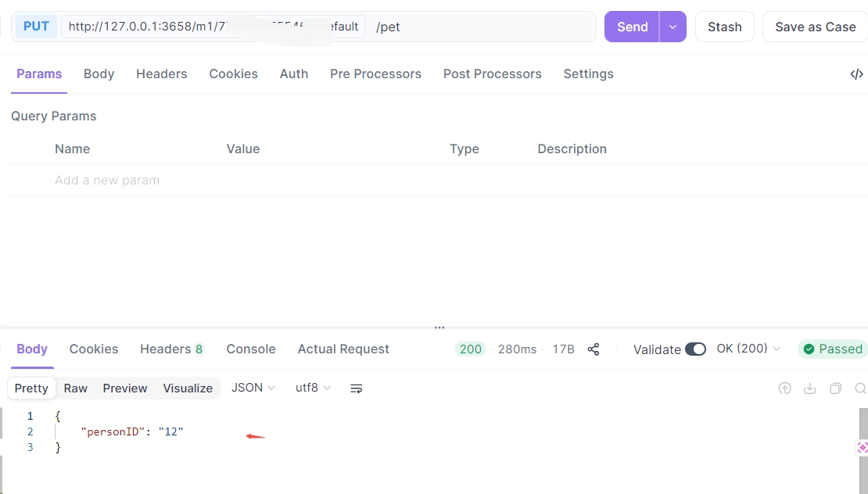Click the Stash button
868x494 pixels.
coord(724,27)
